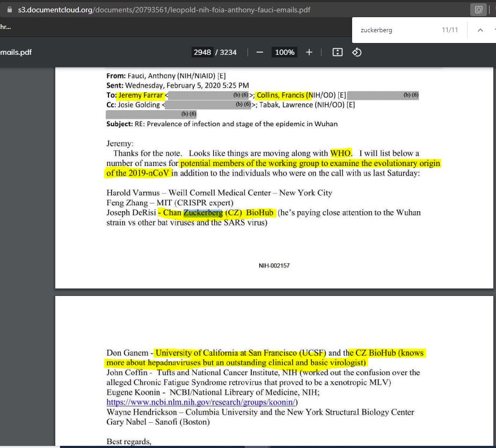The height and width of the screenshot is (448, 496).
Task: Click the name Eugene Koonin
Action: coord(133,392)
